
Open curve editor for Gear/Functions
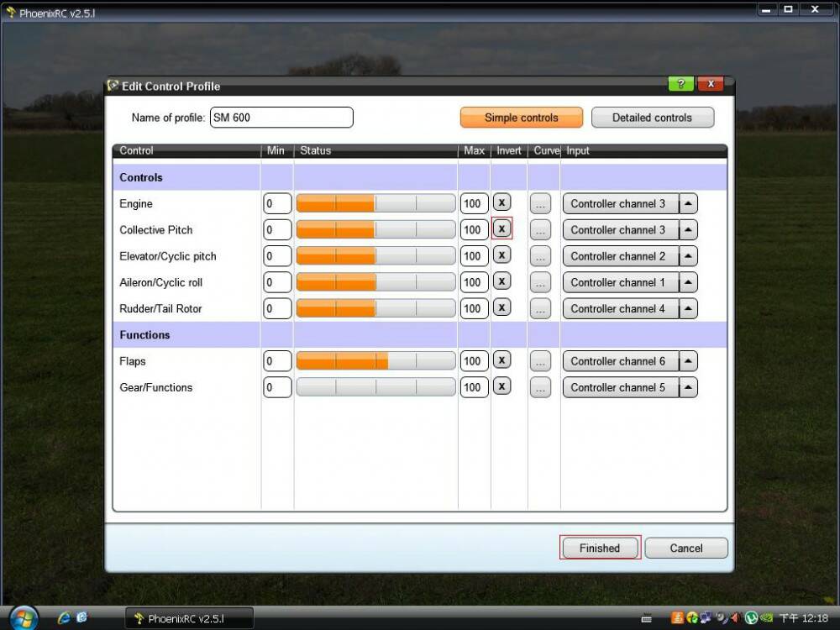pyautogui.click(x=540, y=387)
